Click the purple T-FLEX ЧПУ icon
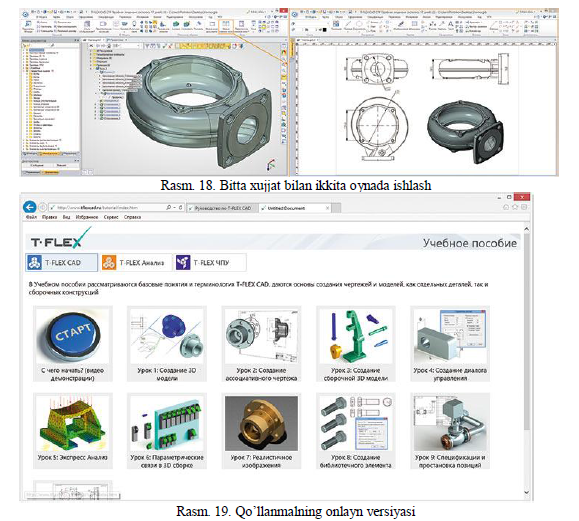This screenshot has height=521, width=579. [183, 263]
